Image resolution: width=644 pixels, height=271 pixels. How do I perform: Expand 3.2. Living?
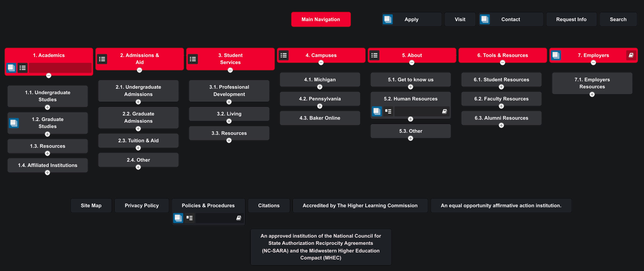click(229, 121)
